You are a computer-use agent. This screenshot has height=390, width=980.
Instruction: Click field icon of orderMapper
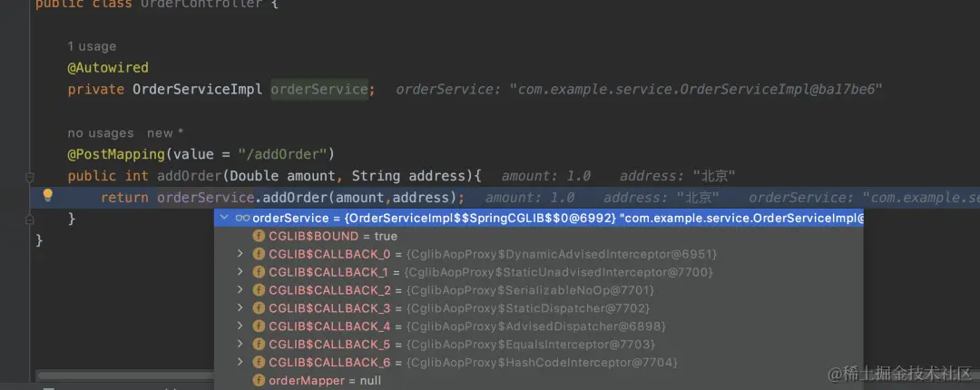point(259,381)
